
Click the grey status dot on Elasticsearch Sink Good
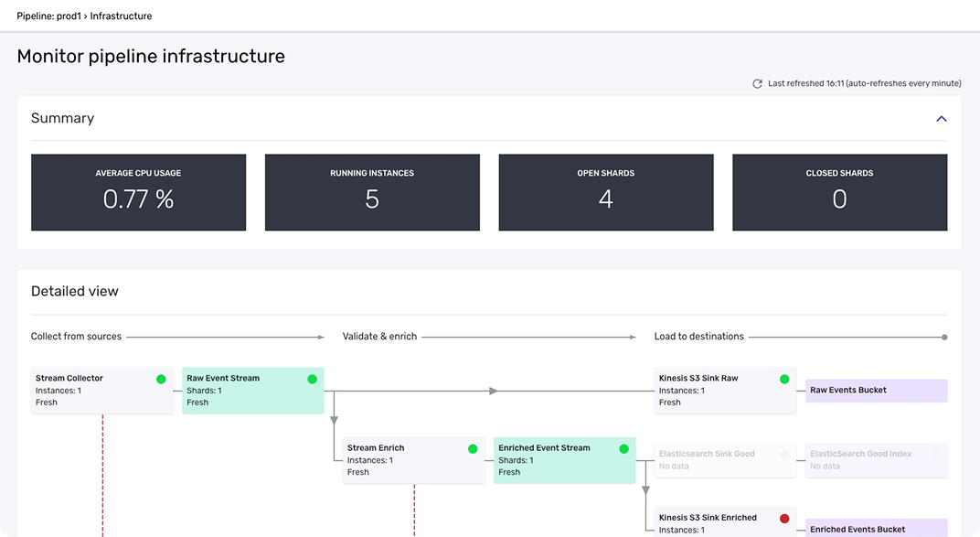coord(784,455)
